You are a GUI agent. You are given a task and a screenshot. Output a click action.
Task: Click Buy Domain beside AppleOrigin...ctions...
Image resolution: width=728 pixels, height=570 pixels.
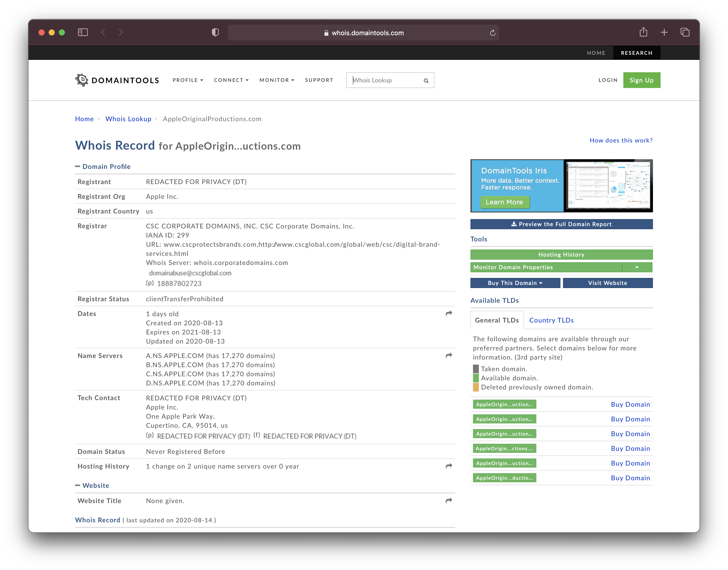pyautogui.click(x=630, y=449)
